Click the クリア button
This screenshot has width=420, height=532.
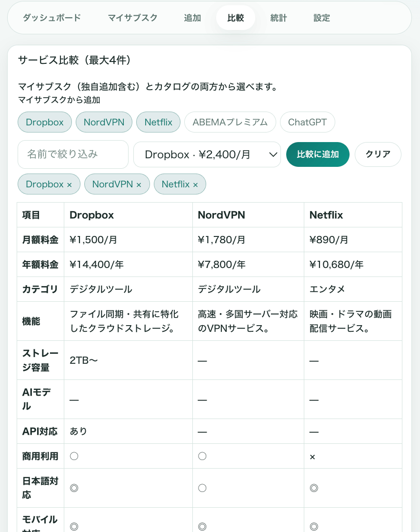[378, 154]
